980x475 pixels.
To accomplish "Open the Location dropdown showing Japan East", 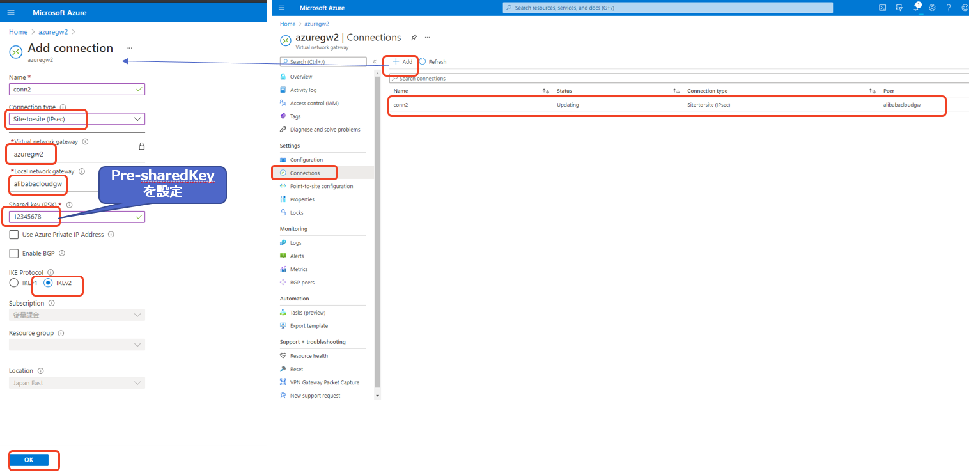I will pos(77,383).
